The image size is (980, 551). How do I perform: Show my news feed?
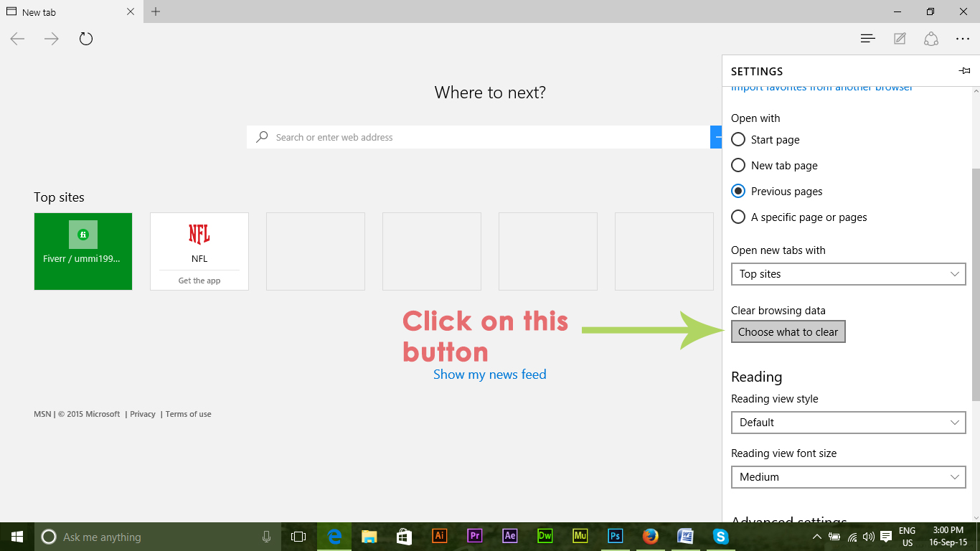pos(490,374)
